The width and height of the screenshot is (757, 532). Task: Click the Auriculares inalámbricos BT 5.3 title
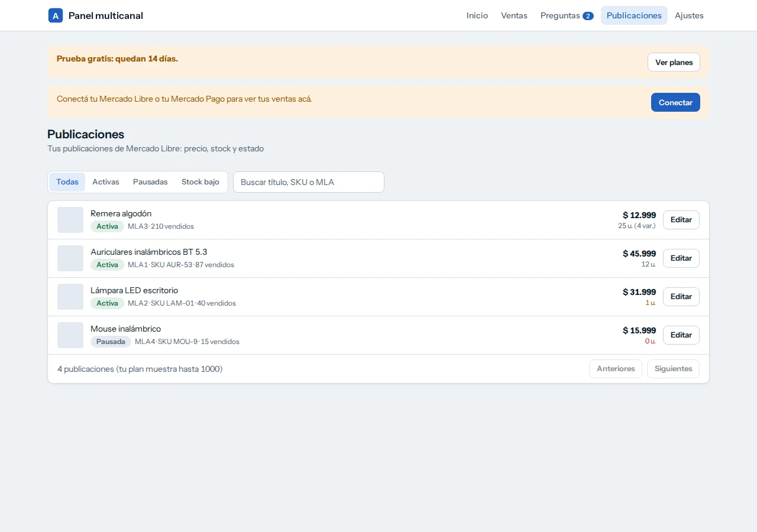(149, 252)
